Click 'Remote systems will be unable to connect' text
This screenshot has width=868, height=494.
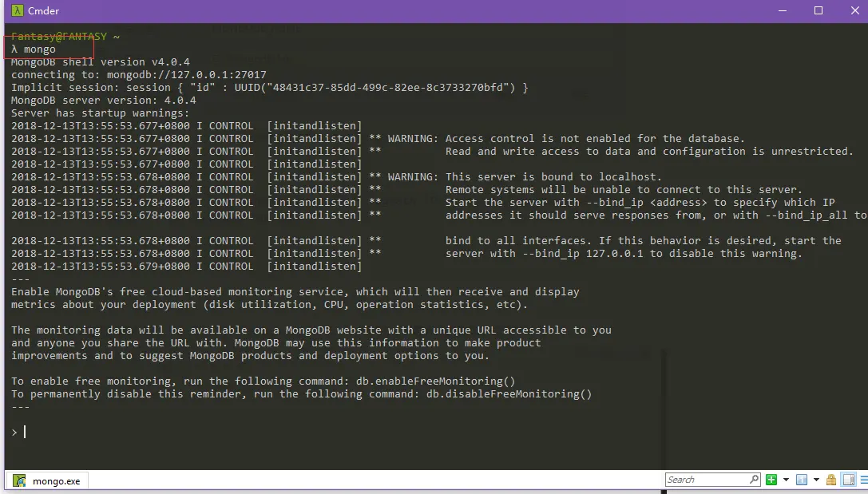click(x=624, y=189)
